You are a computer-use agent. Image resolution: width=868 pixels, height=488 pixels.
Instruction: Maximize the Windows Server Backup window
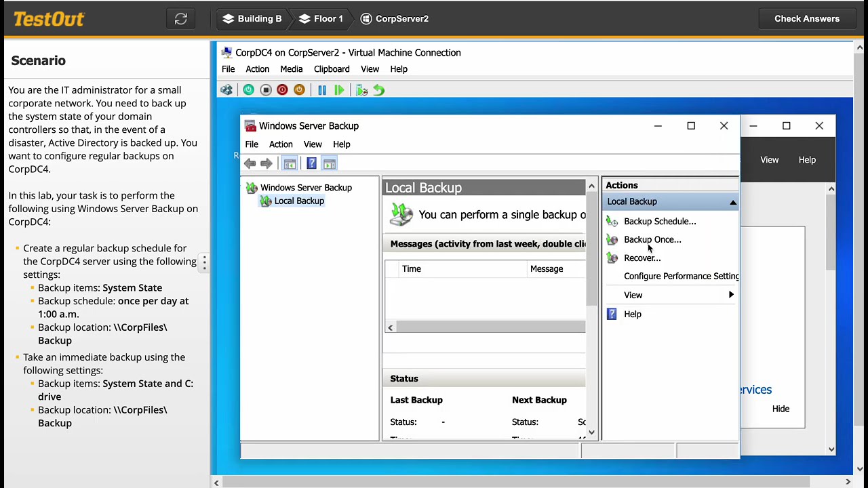click(x=691, y=125)
